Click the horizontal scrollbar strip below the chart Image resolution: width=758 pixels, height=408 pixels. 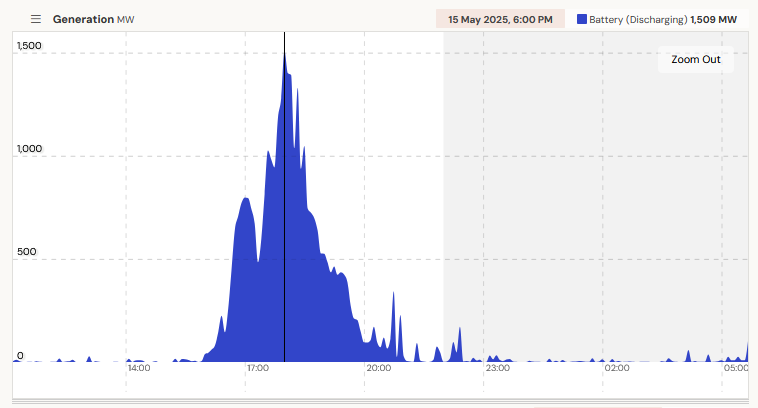(x=380, y=401)
